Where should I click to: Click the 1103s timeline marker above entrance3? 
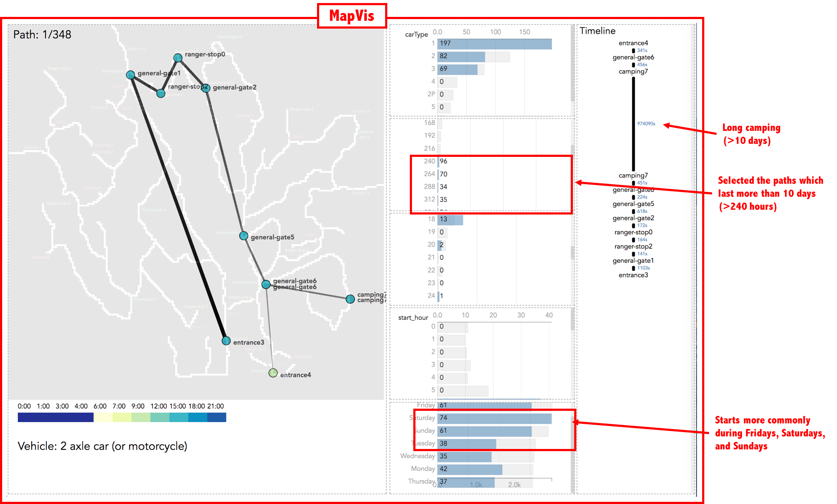point(634,268)
